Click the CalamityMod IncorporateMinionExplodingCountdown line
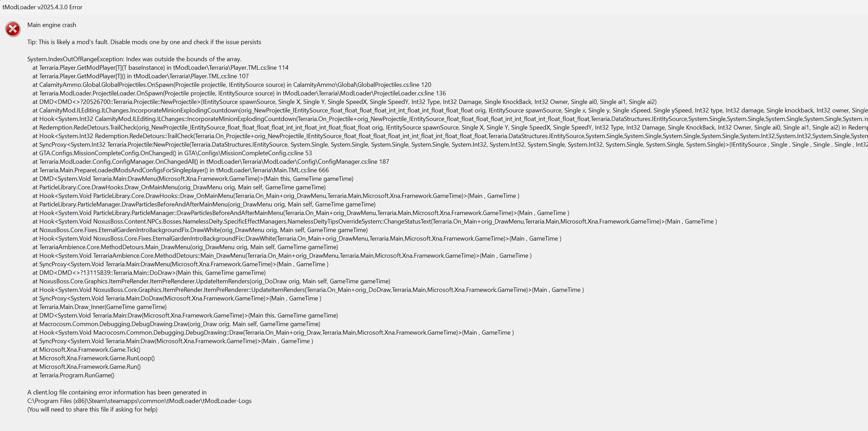 pos(450,110)
